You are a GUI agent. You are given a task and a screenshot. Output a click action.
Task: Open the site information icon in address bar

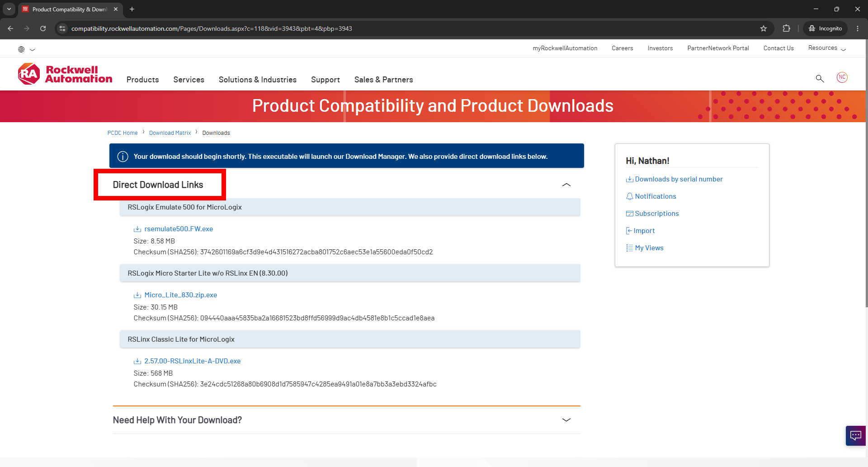[x=62, y=29]
